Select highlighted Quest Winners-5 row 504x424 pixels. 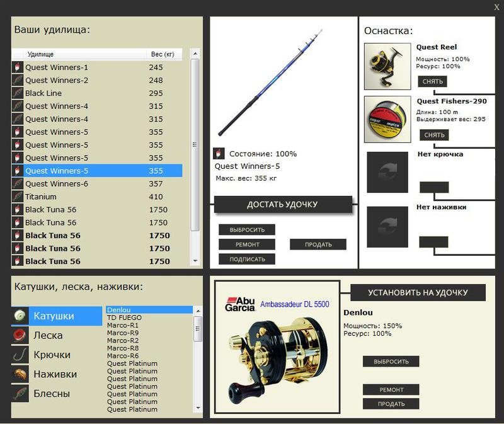click(97, 171)
